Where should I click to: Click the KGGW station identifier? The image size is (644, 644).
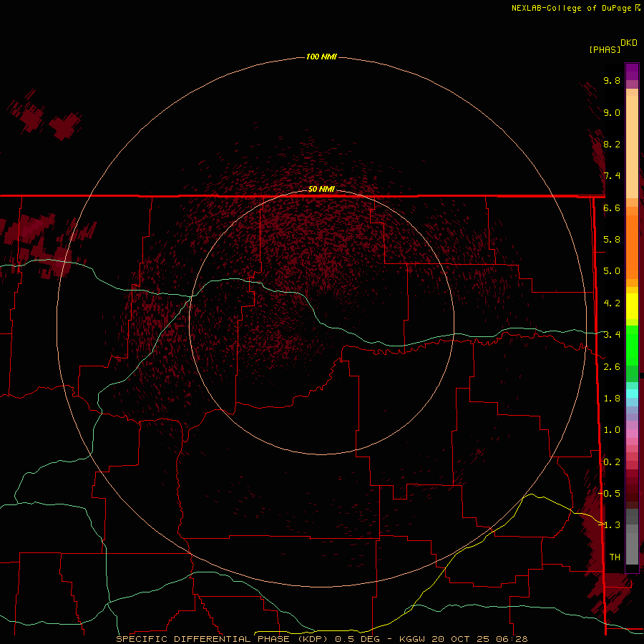pos(412,639)
